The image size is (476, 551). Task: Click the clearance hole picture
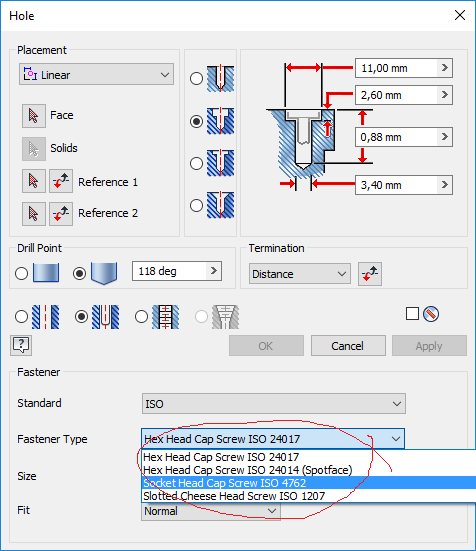click(x=105, y=317)
